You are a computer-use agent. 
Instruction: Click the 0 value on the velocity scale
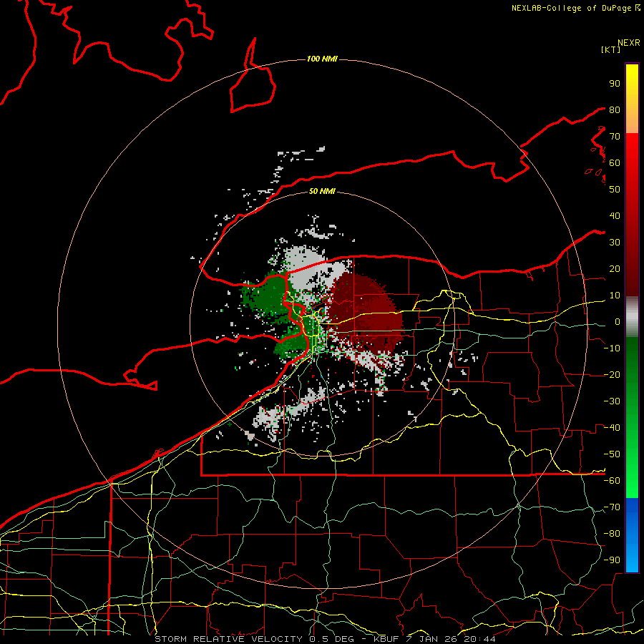618,322
